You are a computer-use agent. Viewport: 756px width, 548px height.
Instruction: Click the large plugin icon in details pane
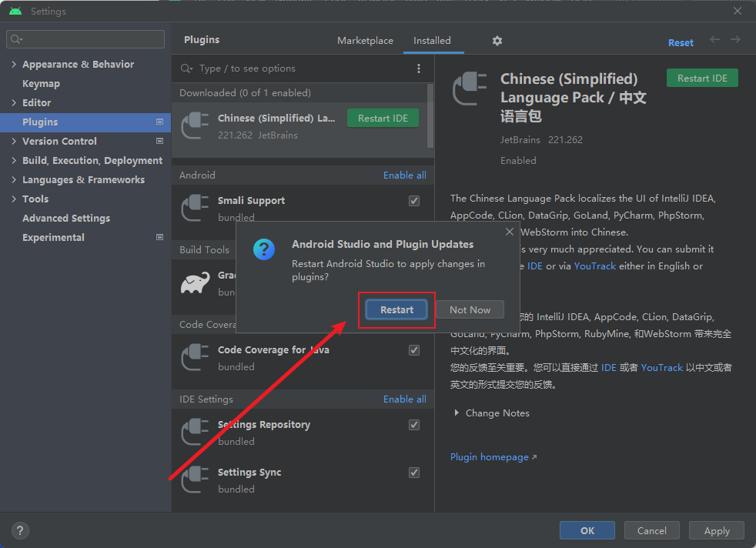click(470, 89)
